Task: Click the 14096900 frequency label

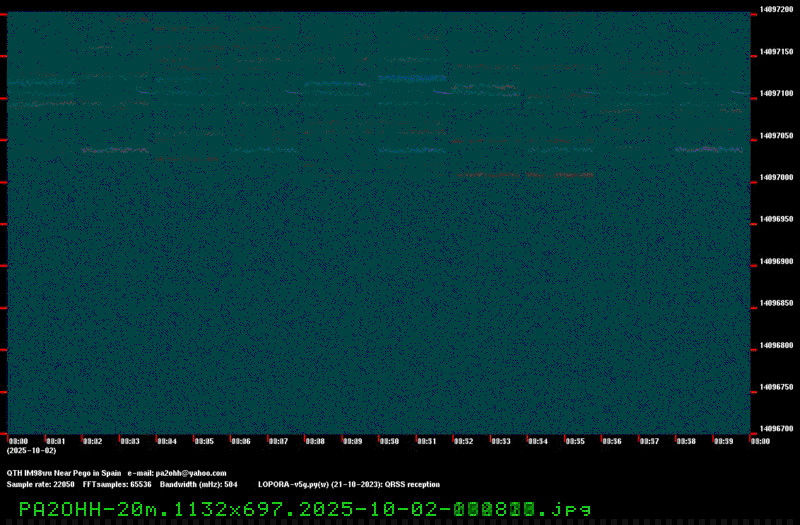Action: (x=777, y=261)
